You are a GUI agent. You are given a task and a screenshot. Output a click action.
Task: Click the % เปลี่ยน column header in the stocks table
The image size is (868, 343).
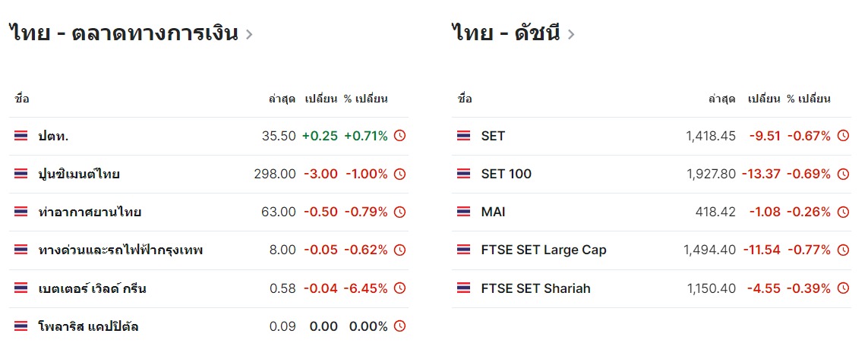[x=365, y=99]
